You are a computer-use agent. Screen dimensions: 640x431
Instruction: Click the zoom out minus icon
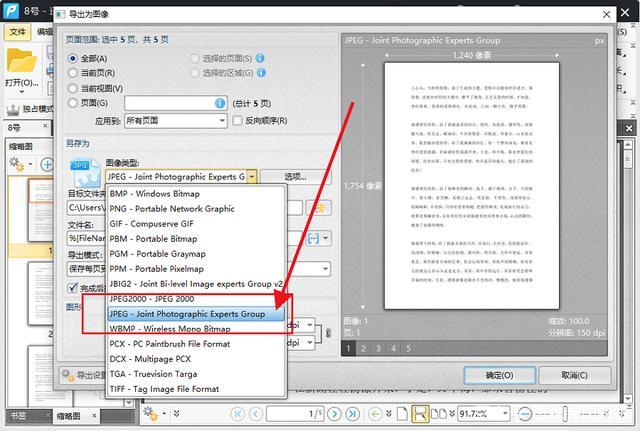524,413
